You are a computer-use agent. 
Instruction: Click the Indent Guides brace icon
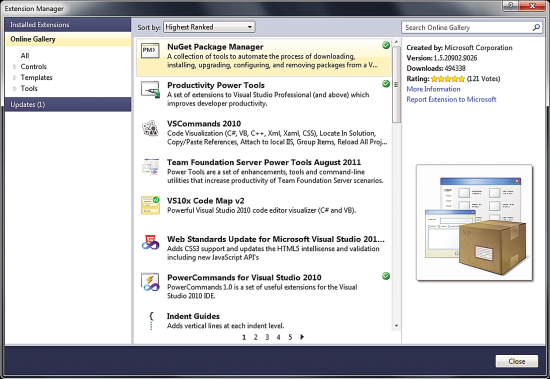tap(151, 320)
